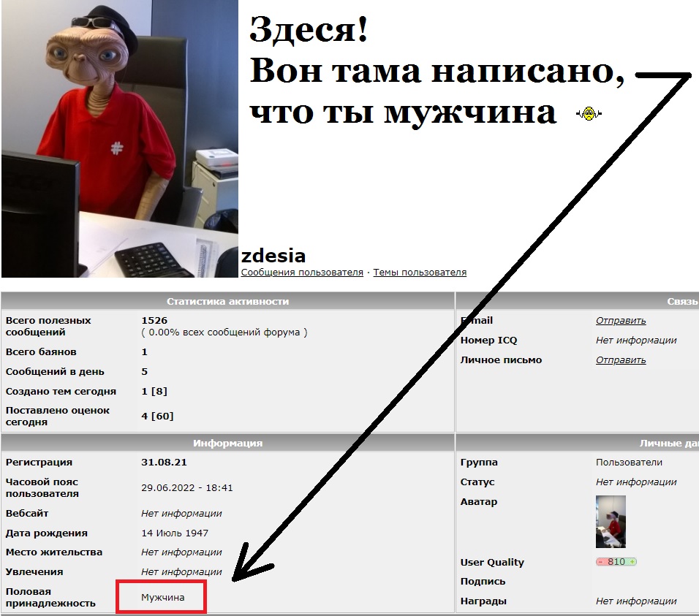699x616 pixels.
Task: Click the "Информация" section header
Action: (x=227, y=443)
